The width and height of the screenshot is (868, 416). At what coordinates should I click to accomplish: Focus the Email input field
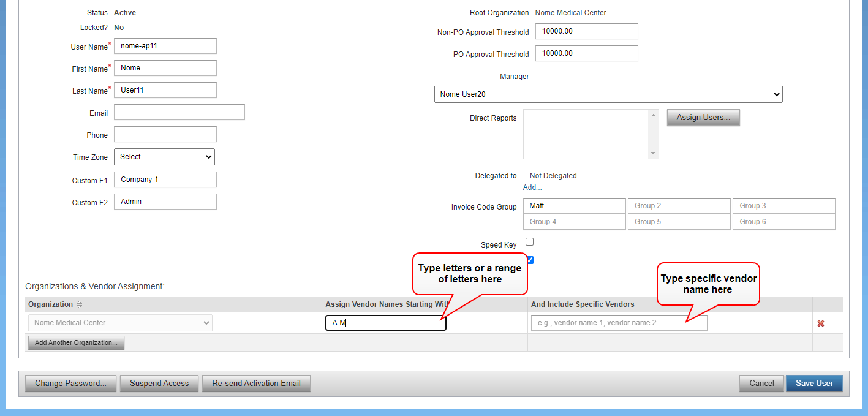(179, 112)
